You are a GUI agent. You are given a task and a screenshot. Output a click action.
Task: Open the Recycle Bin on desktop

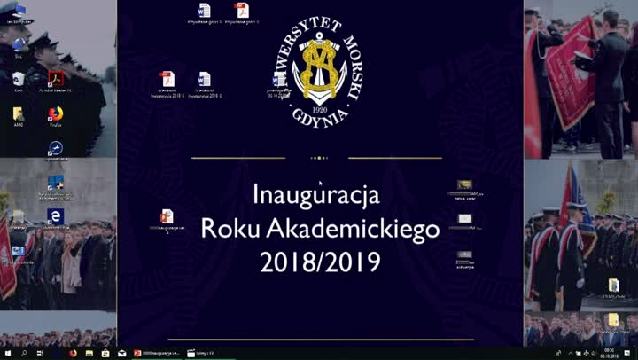pos(18,81)
